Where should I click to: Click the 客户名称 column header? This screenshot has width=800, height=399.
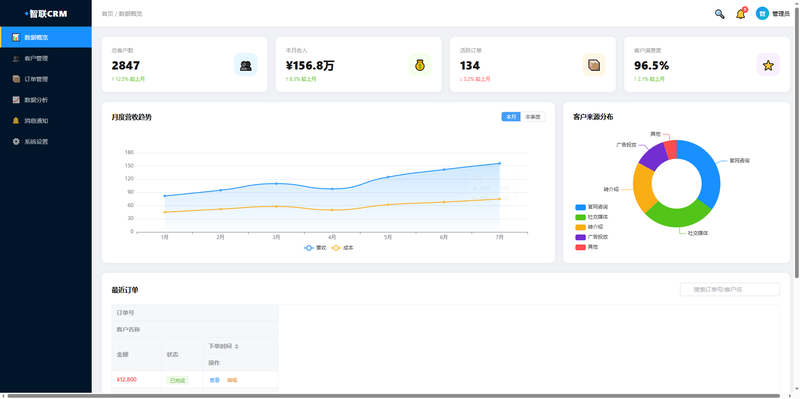click(x=195, y=330)
